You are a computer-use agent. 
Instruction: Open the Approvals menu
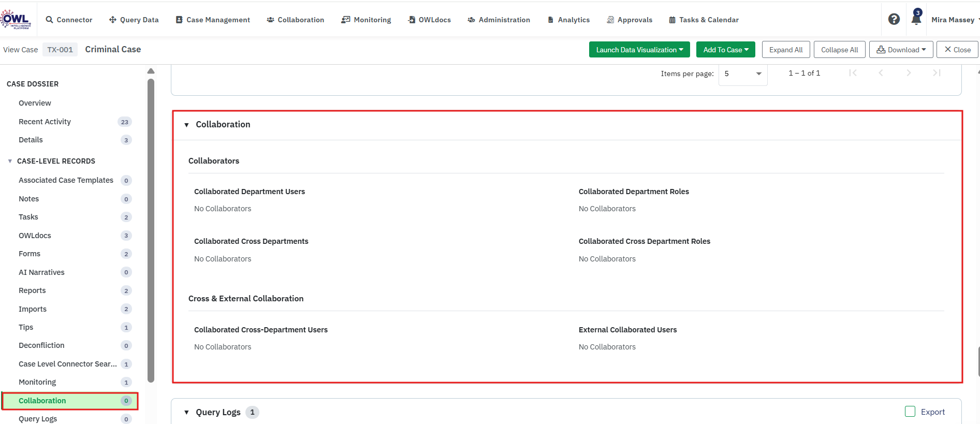tap(629, 20)
